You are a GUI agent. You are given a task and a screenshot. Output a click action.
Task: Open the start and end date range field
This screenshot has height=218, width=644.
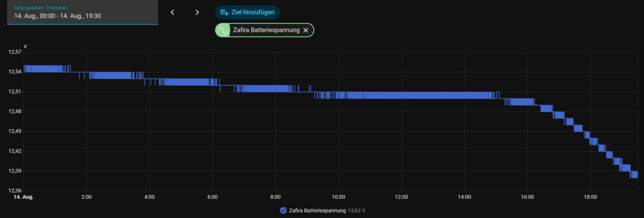click(83, 12)
